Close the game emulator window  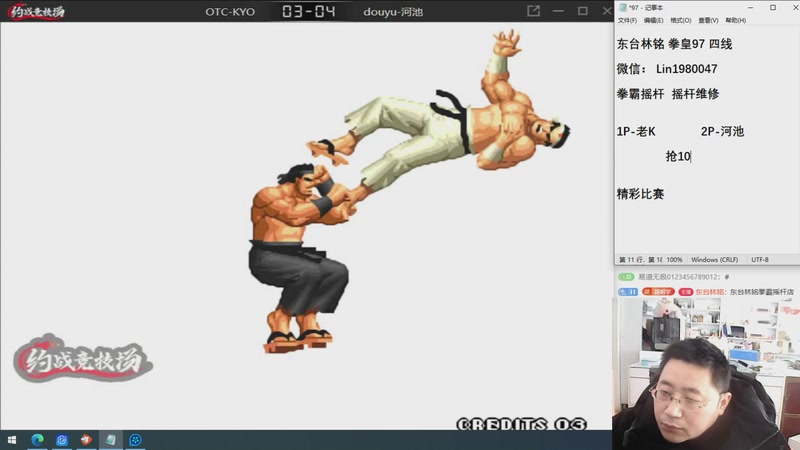(x=607, y=11)
